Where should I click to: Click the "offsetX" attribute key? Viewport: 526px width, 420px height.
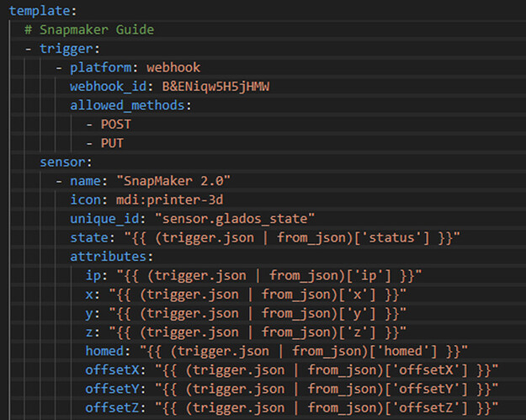click(111, 369)
